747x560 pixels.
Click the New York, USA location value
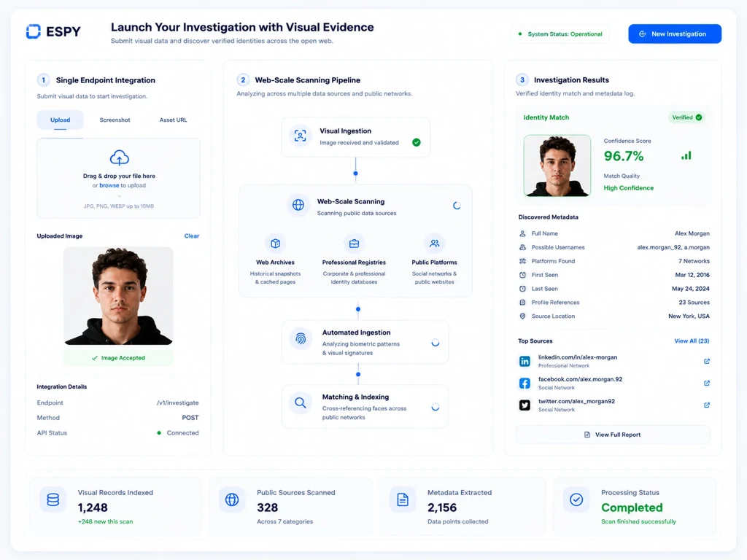pos(689,316)
